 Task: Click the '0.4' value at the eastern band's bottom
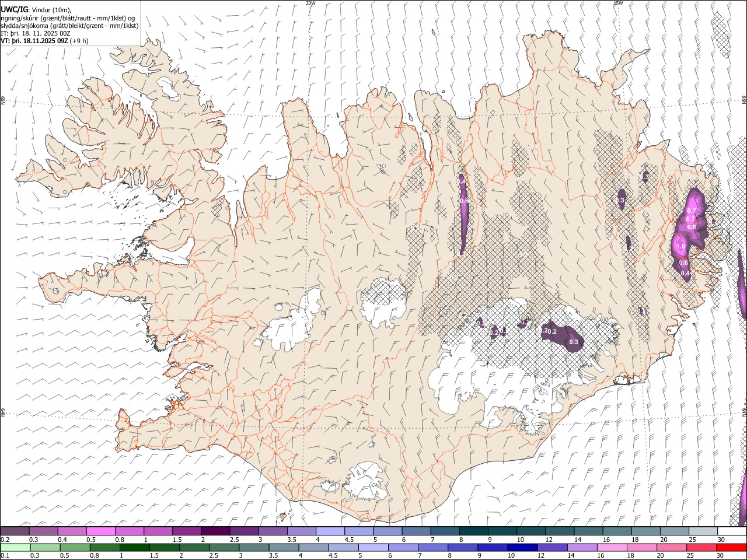[685, 274]
